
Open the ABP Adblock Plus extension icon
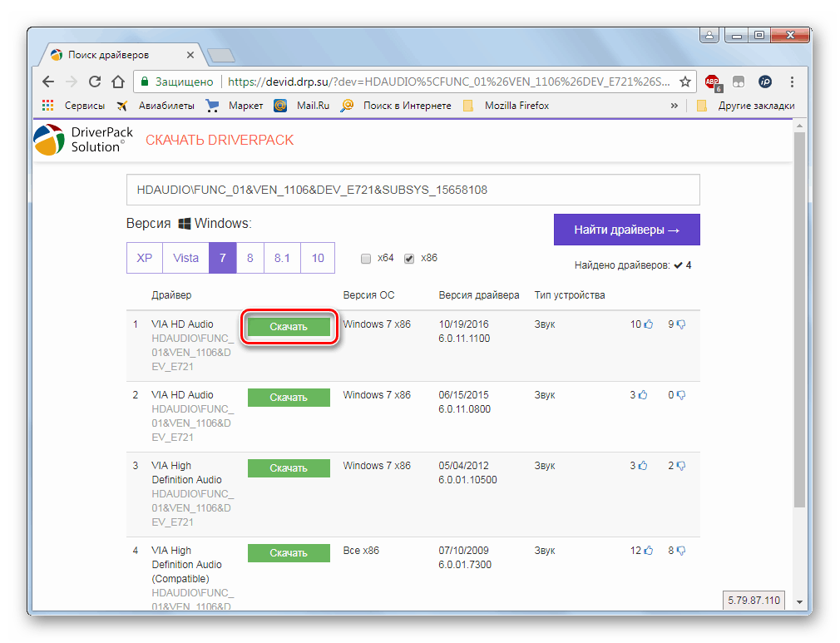point(713,82)
